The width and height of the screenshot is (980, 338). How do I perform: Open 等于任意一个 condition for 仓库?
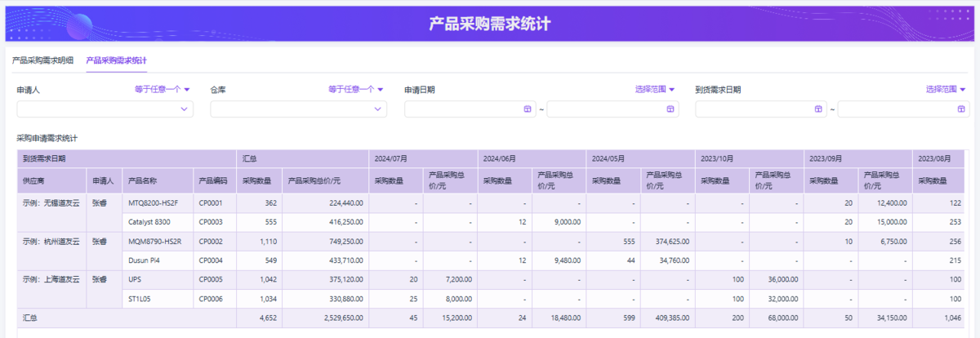355,90
